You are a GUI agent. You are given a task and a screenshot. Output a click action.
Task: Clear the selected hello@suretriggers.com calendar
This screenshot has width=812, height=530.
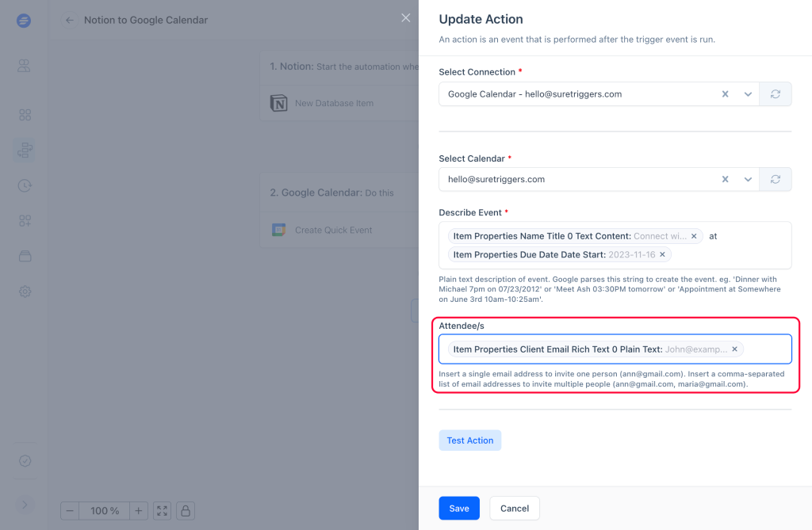[x=725, y=180]
